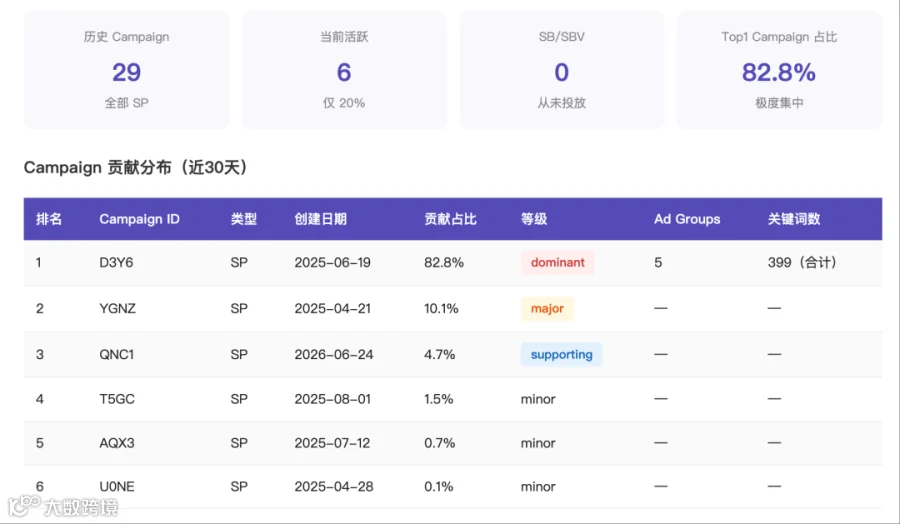The width and height of the screenshot is (900, 524).
Task: Click the SP type in YGNZ row
Action: click(239, 308)
